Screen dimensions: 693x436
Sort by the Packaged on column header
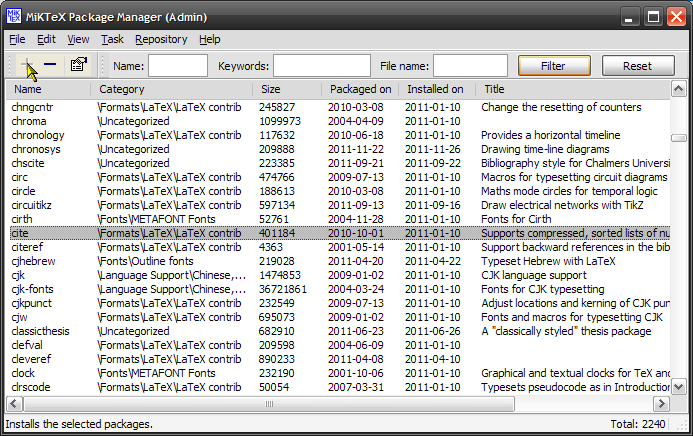[x=360, y=89]
